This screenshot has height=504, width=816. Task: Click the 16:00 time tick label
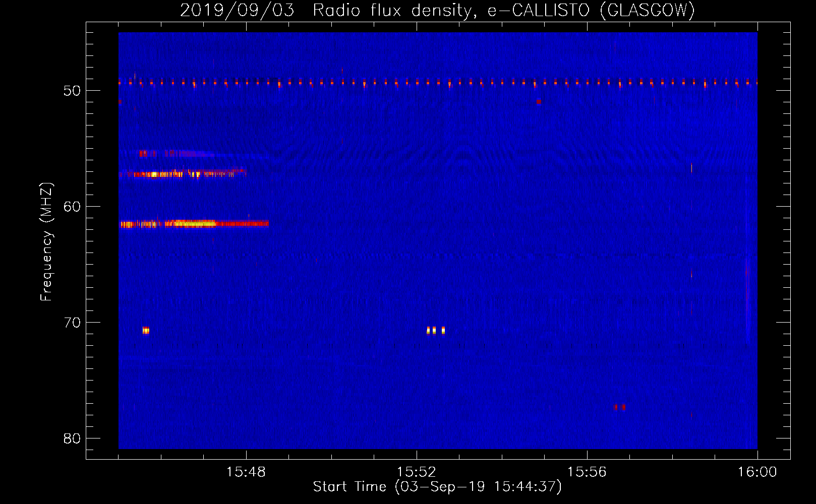757,472
